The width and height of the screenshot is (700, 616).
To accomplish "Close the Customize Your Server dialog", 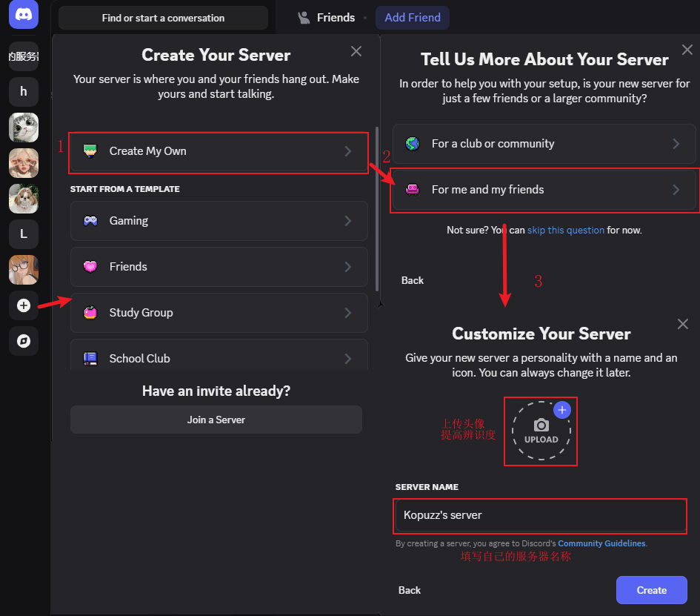I will point(683,324).
